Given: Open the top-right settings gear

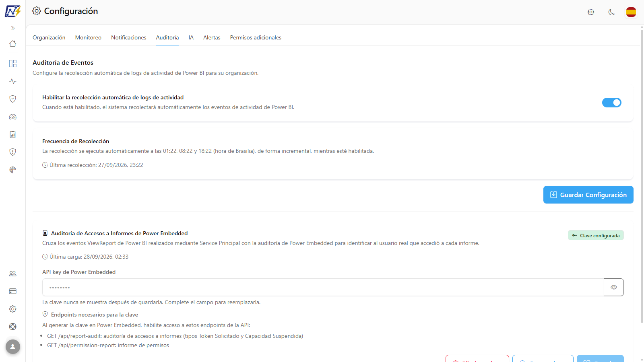Looking at the screenshot, I should [x=591, y=12].
